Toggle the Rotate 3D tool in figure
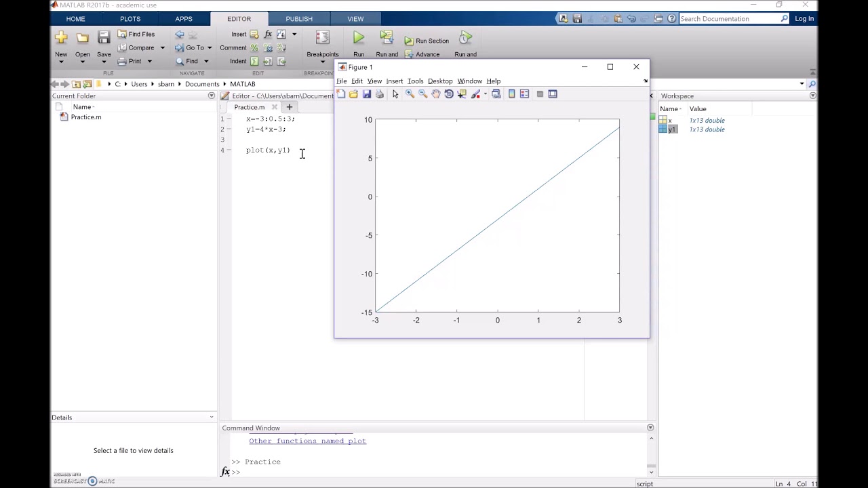This screenshot has height=488, width=868. point(449,94)
